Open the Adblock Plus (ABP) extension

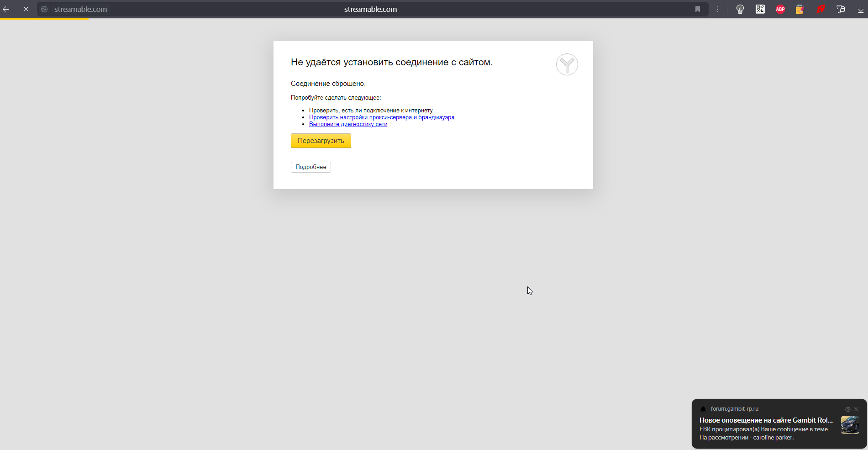click(x=780, y=9)
